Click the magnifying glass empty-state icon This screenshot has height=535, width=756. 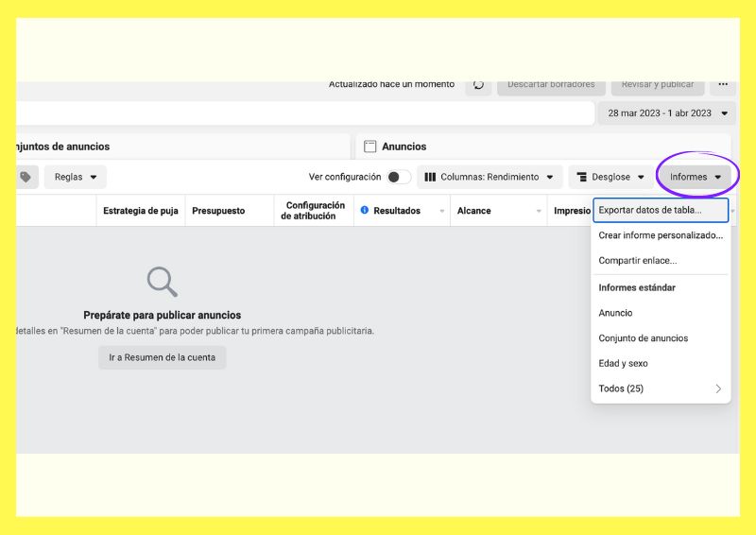click(x=162, y=282)
